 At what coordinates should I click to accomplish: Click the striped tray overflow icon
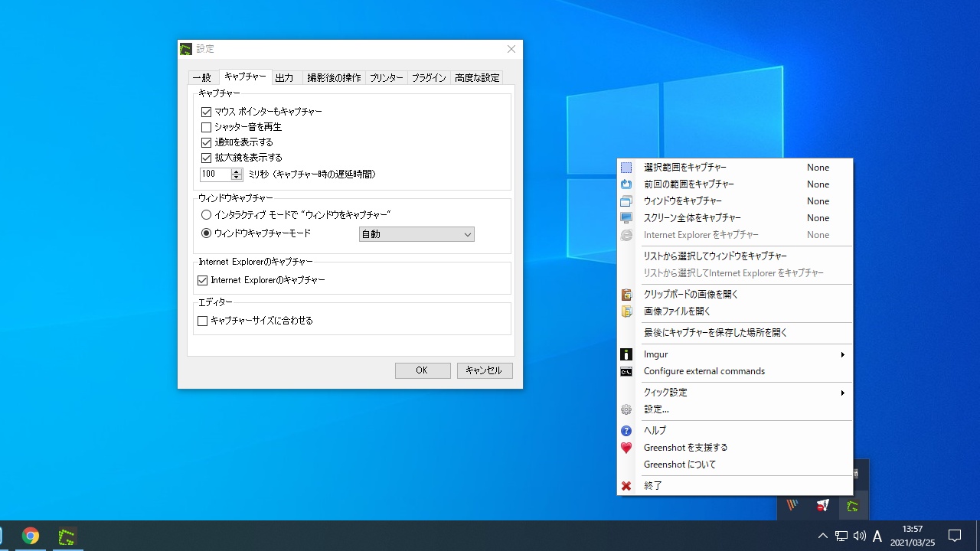pyautogui.click(x=793, y=506)
